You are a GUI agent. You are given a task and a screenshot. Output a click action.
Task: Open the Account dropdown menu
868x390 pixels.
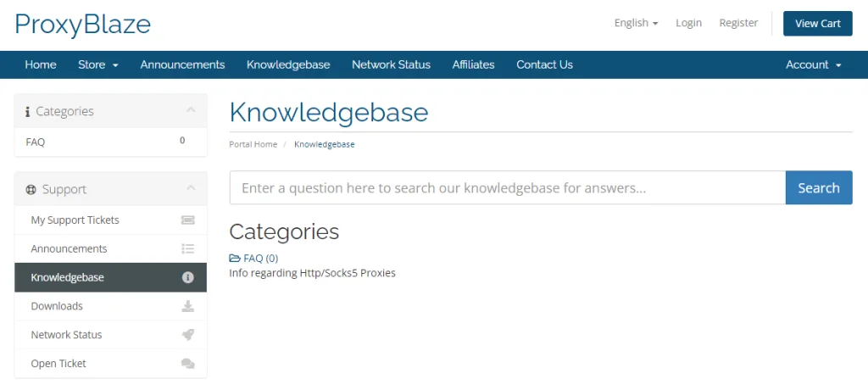pyautogui.click(x=813, y=64)
